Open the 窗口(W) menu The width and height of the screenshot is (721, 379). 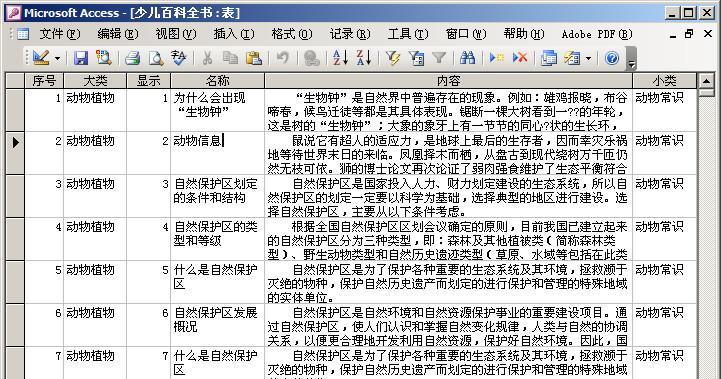(x=466, y=34)
